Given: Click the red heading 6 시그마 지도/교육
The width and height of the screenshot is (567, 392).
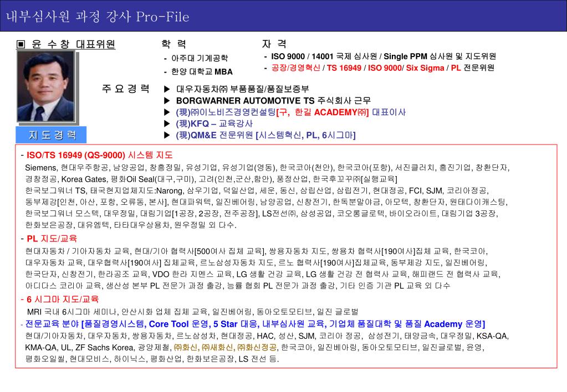Looking at the screenshot, I should pos(63,299).
